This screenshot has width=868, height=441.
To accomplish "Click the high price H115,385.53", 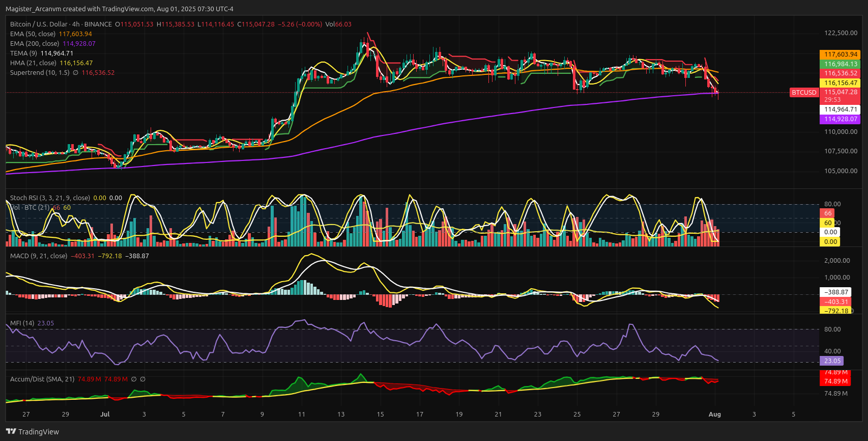I will tap(176, 24).
